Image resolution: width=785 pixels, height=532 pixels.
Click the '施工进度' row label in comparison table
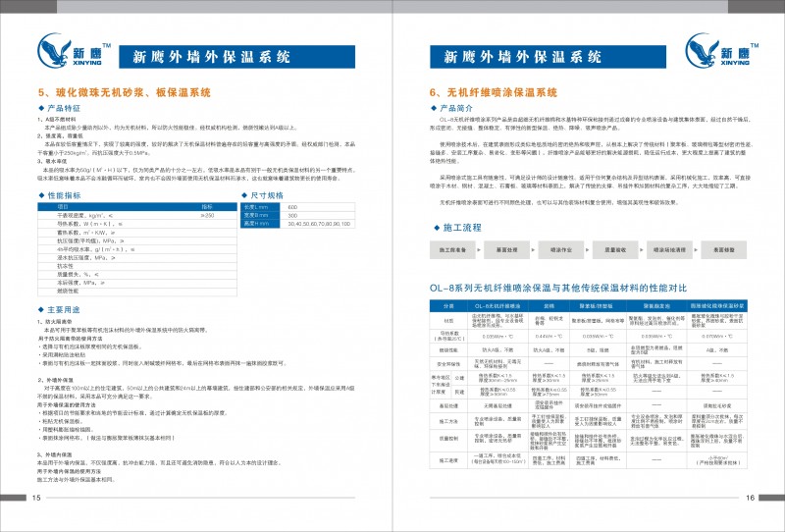coord(448,460)
